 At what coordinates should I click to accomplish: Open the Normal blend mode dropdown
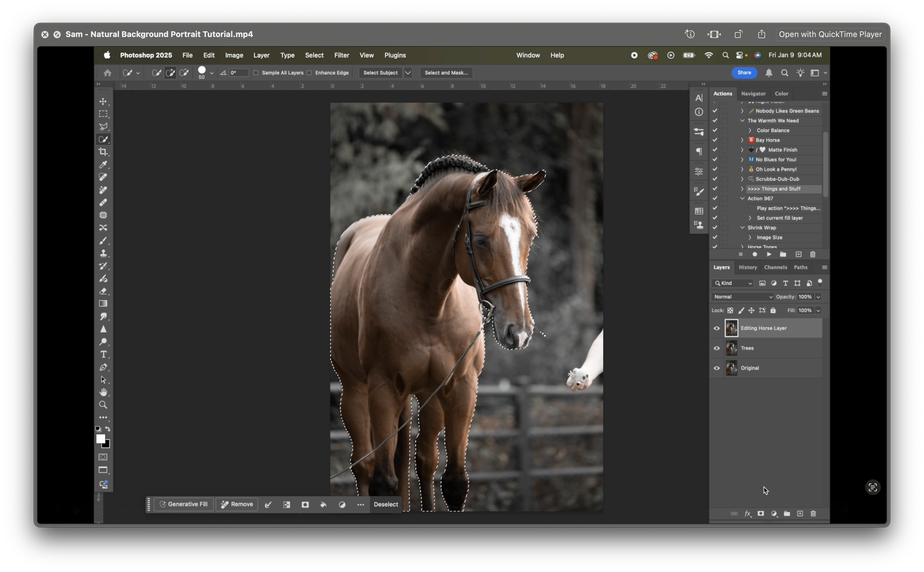(742, 297)
